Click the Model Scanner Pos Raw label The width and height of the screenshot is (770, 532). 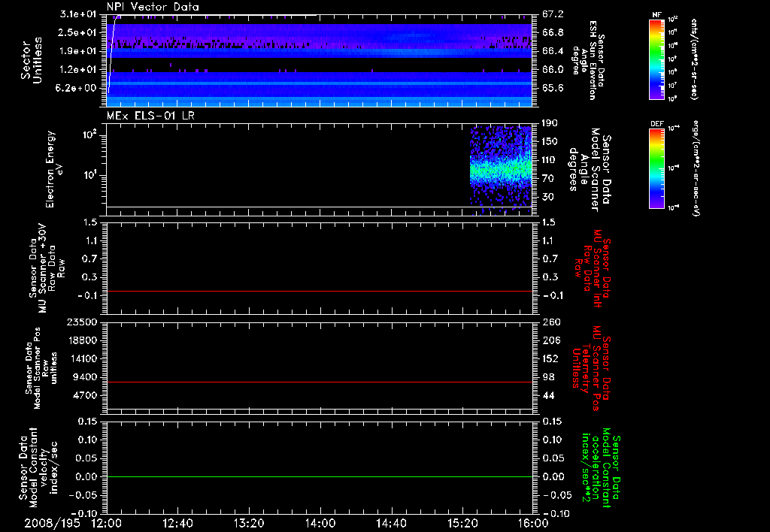point(41,368)
